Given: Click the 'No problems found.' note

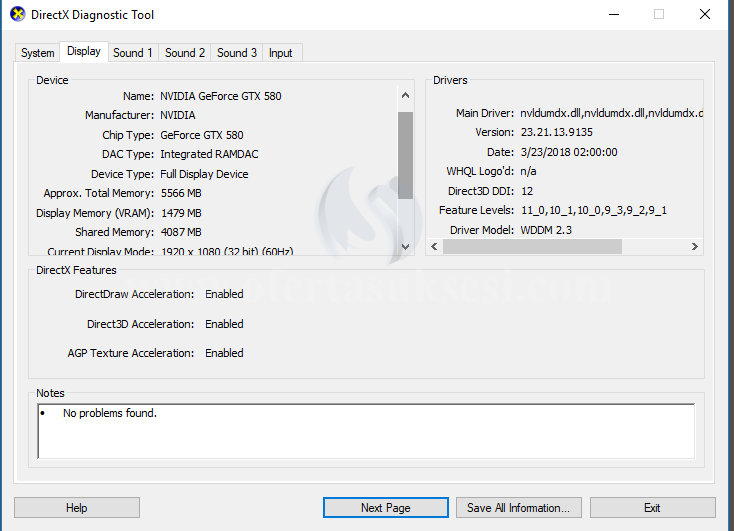Looking at the screenshot, I should 110,413.
